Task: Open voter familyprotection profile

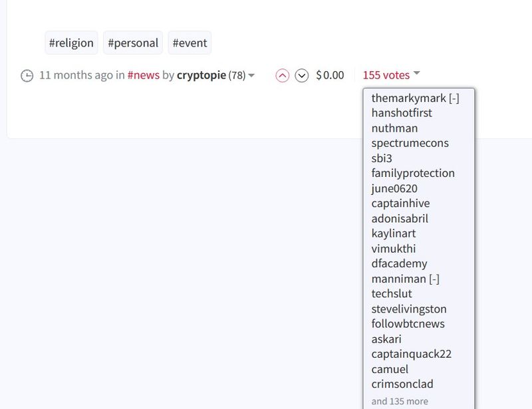Action: (x=413, y=173)
